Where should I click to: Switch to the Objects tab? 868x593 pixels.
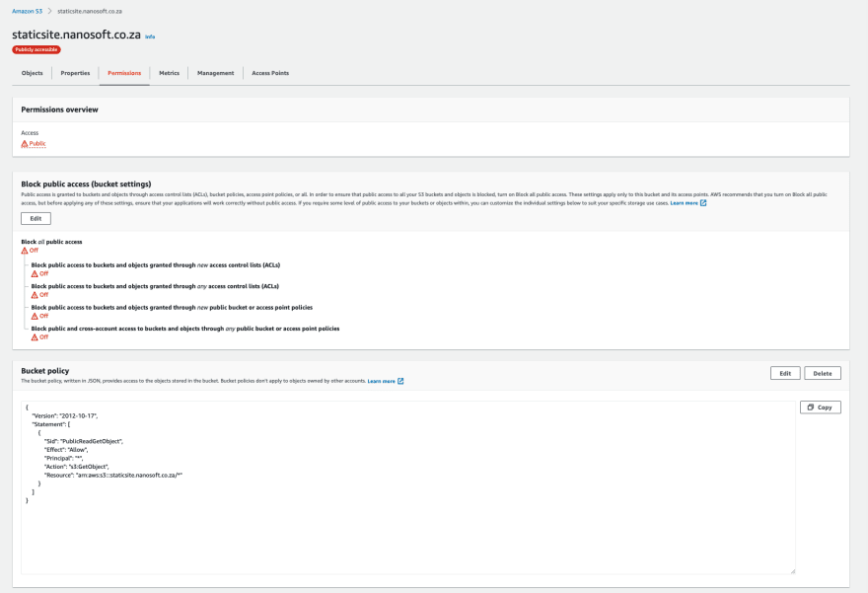[33, 73]
